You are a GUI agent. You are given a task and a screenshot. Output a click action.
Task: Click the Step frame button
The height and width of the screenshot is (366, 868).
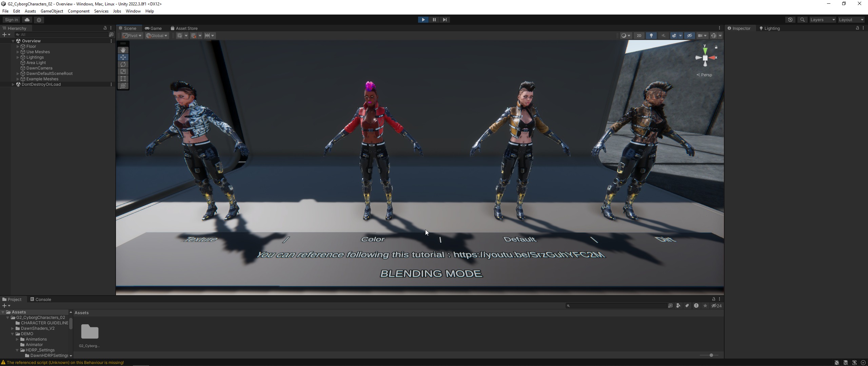click(445, 20)
